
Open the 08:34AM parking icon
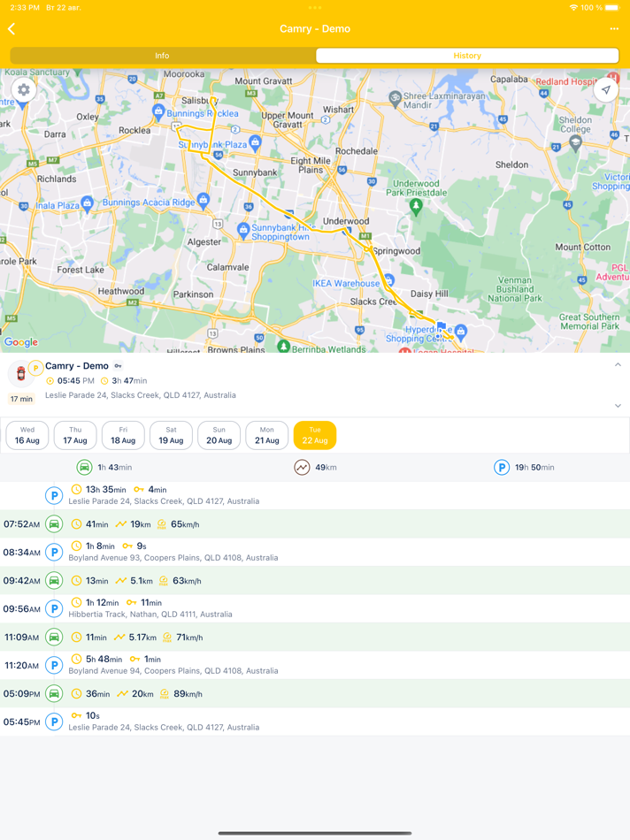pos(54,552)
